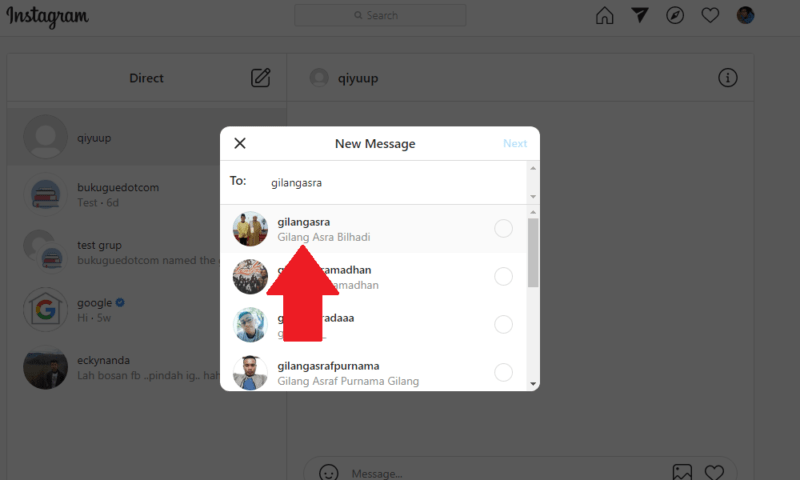The width and height of the screenshot is (800, 480).
Task: Click the results list scrollbar down arrow
Action: [x=533, y=384]
